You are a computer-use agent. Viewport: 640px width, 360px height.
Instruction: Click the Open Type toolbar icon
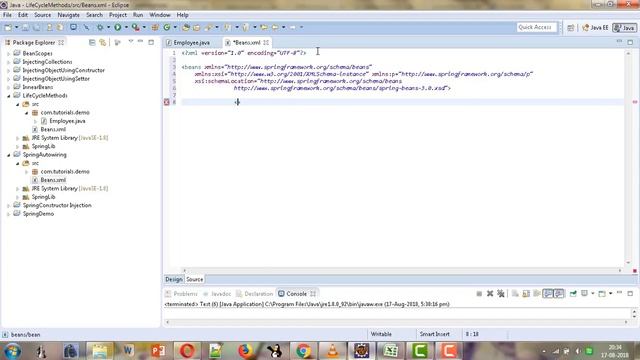pyautogui.click(x=186, y=27)
